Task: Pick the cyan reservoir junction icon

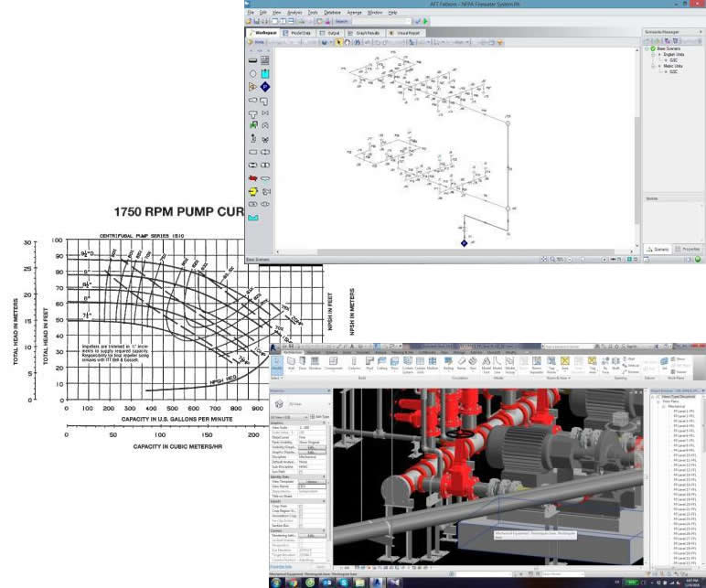Action: [x=265, y=73]
